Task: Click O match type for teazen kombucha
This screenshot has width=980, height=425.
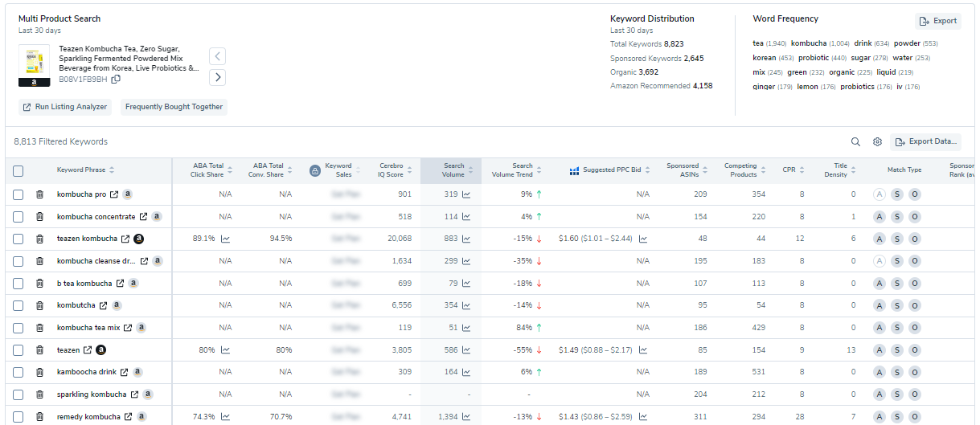Action: tap(915, 239)
